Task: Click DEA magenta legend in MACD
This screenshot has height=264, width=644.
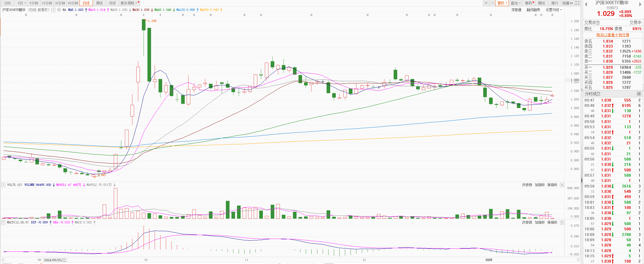Action: (x=61, y=222)
